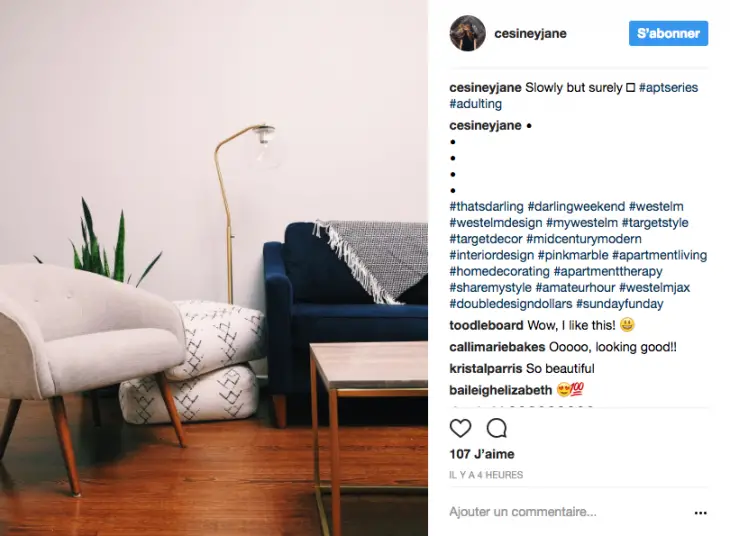Open the #sundayfunday hashtag link
The image size is (730, 536).
pyautogui.click(x=620, y=304)
